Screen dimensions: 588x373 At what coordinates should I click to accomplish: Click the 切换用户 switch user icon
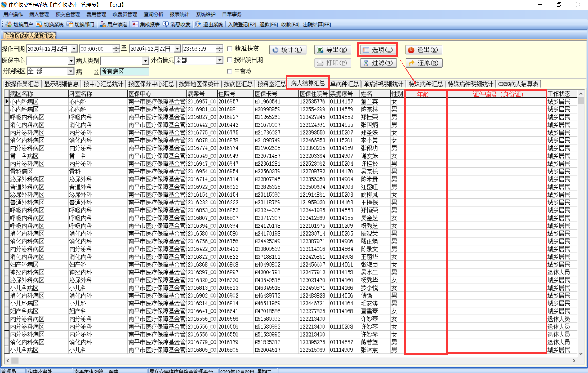pyautogui.click(x=9, y=25)
